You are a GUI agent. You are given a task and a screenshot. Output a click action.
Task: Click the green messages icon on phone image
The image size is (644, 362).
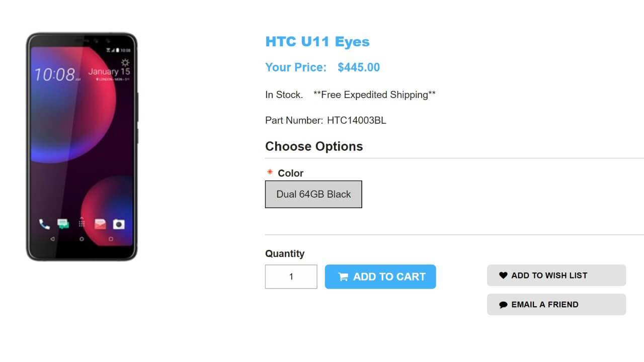pyautogui.click(x=63, y=224)
